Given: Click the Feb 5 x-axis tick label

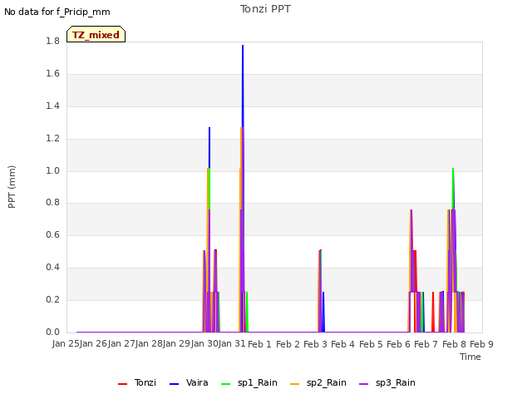Looking at the screenshot, I should click(x=371, y=344).
